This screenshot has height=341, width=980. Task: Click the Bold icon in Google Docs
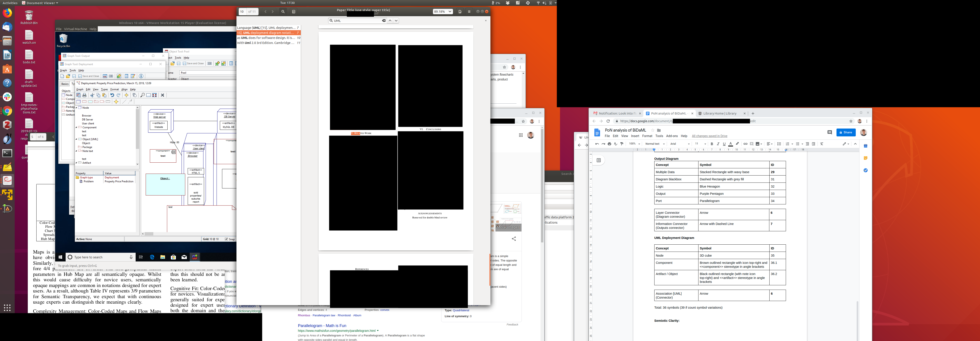click(x=712, y=144)
